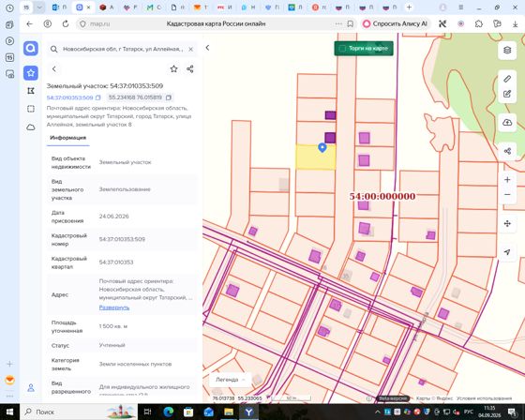Toggle the 'Торги на карте' checkbox

[342, 49]
